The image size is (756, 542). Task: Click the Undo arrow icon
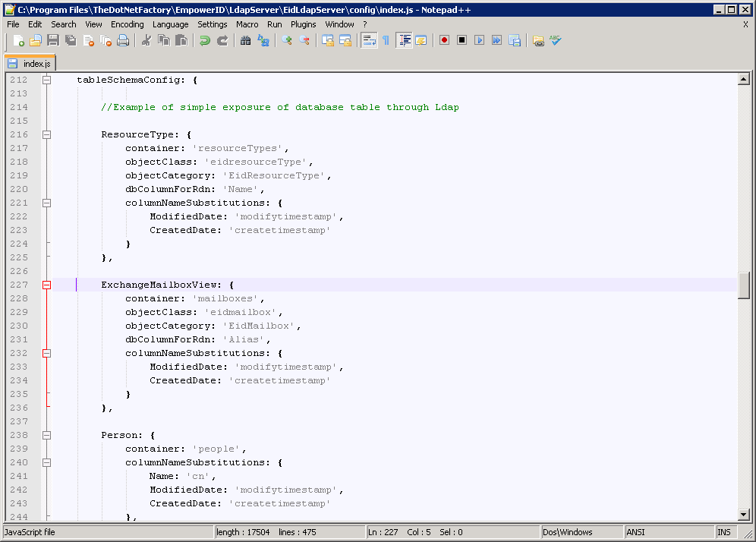coord(205,40)
